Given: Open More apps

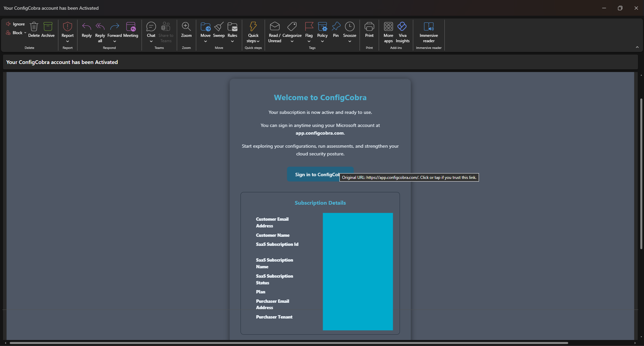Looking at the screenshot, I should 388,32.
